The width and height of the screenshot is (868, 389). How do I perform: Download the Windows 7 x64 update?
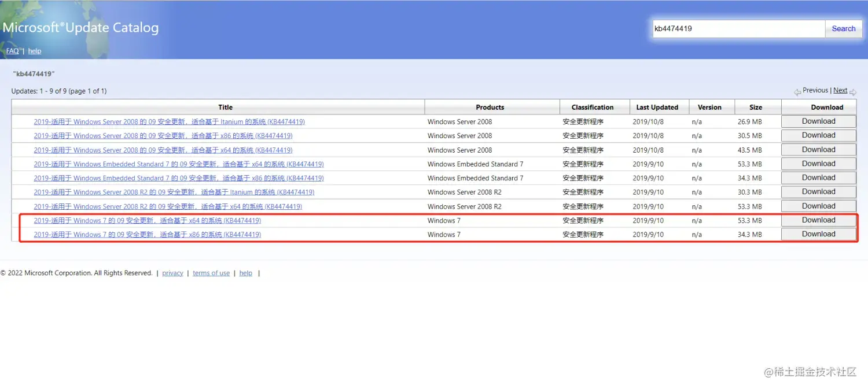818,220
